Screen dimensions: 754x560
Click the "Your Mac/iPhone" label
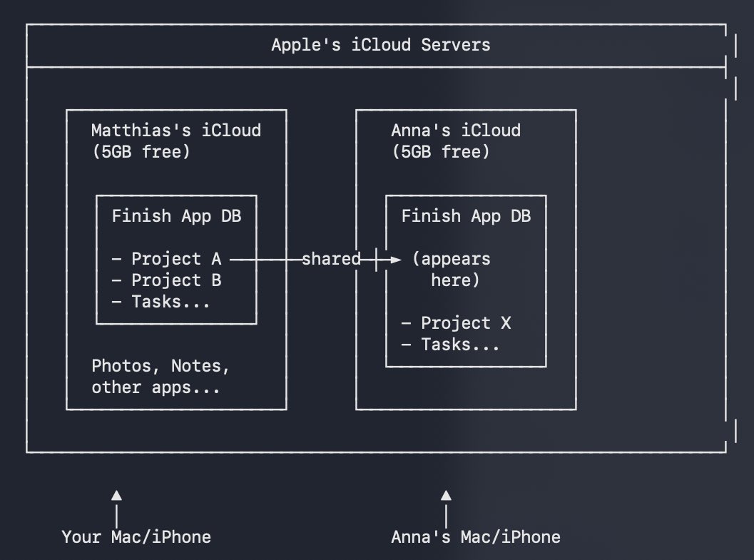[136, 537]
